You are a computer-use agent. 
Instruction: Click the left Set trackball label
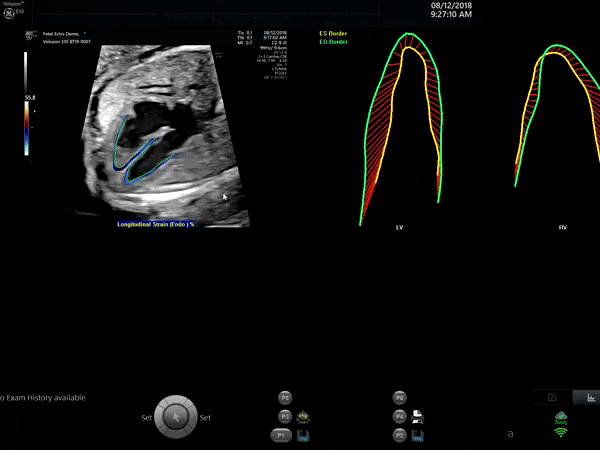(x=147, y=418)
